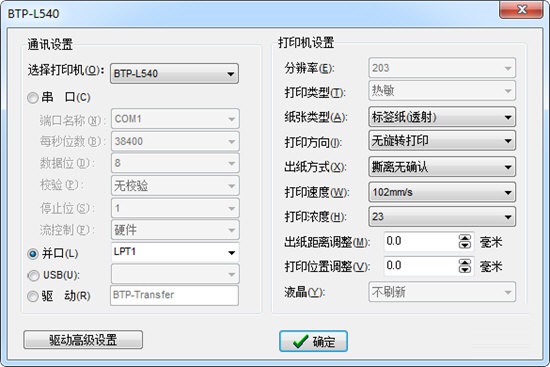Open the 液晶 不刷新 dropdown

(442, 292)
